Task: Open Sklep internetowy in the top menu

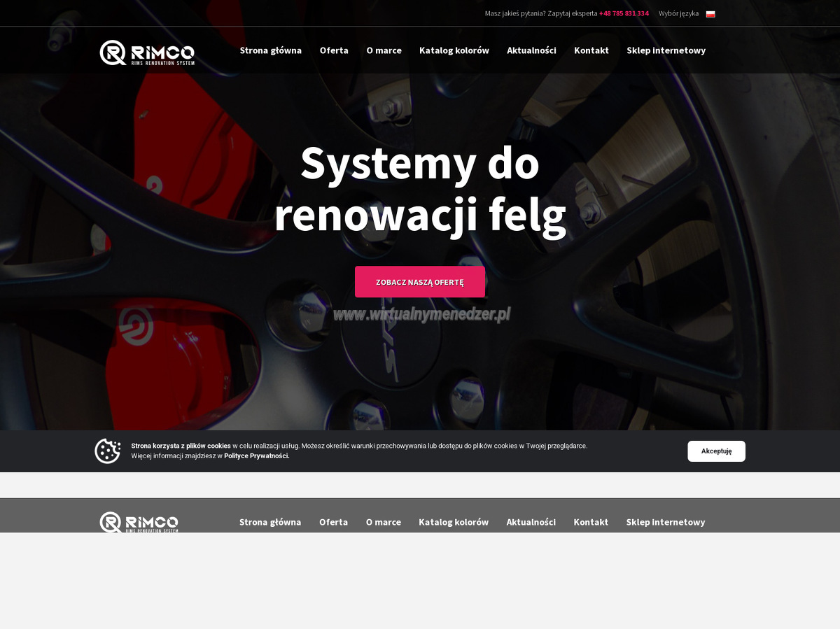Action: click(666, 50)
